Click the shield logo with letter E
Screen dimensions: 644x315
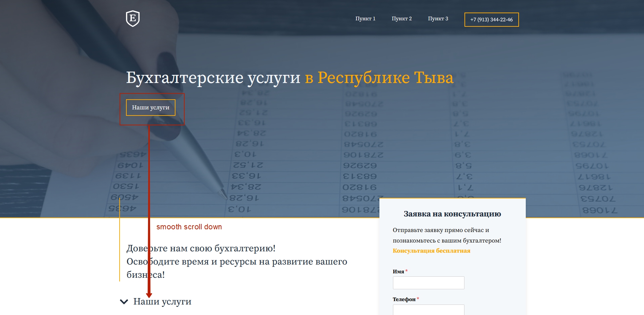click(x=132, y=18)
